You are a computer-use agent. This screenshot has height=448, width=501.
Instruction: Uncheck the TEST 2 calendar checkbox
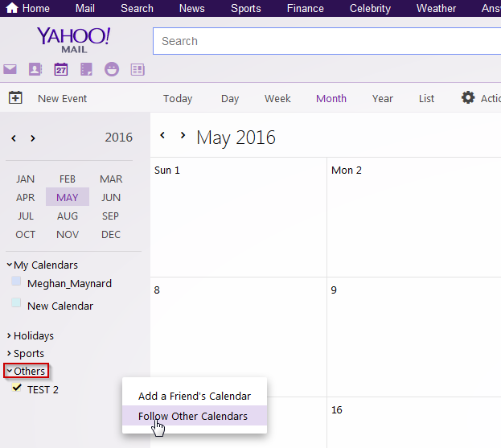click(17, 388)
